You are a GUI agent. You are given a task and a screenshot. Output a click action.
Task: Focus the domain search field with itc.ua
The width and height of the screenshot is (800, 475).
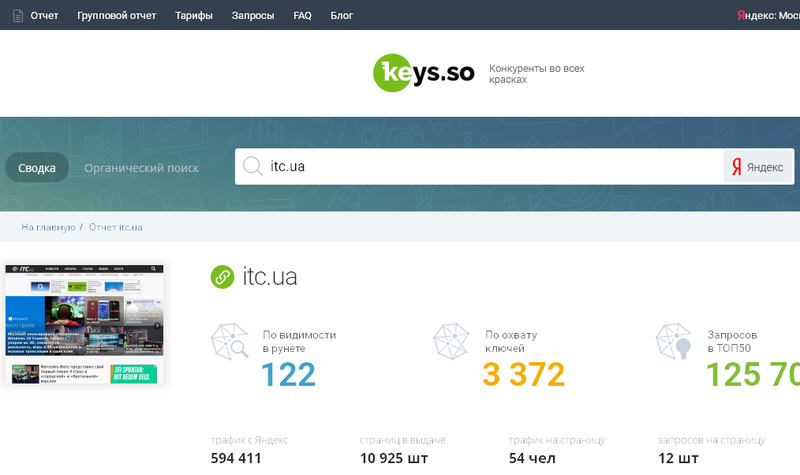pos(479,166)
